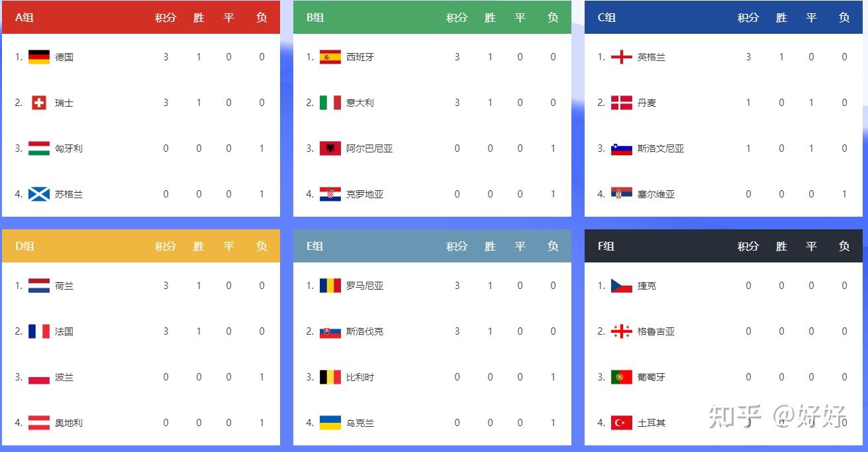Click the D组 yellow header label

24,246
